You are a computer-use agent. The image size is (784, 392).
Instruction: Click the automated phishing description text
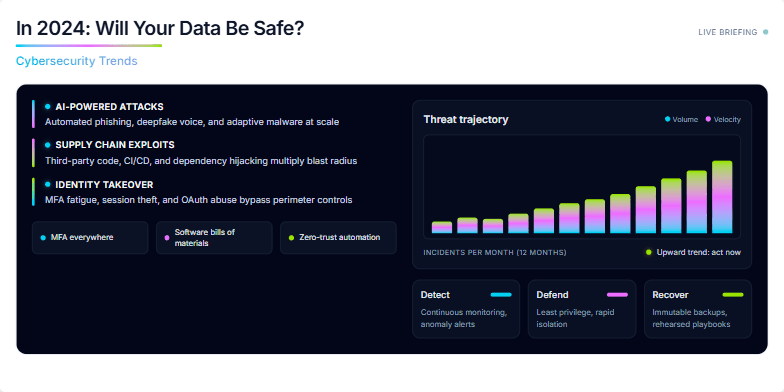(192, 122)
